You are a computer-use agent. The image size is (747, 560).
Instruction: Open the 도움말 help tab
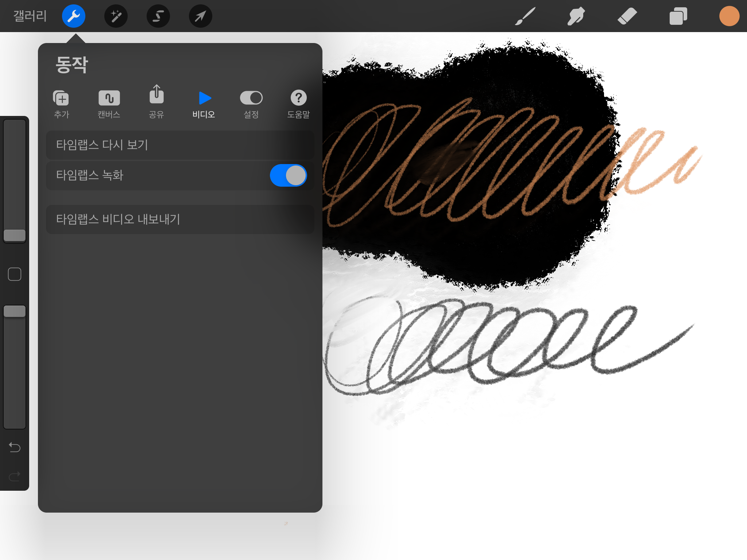click(x=298, y=104)
